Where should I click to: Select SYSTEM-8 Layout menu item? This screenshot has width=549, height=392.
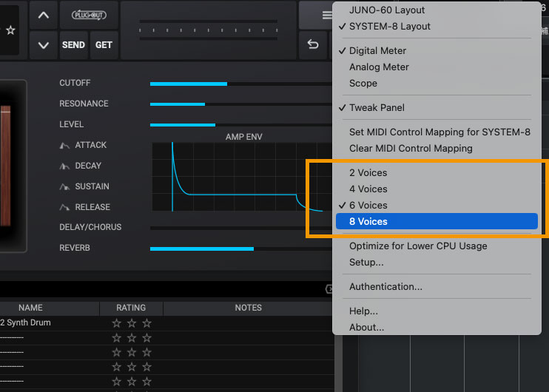pos(437,26)
